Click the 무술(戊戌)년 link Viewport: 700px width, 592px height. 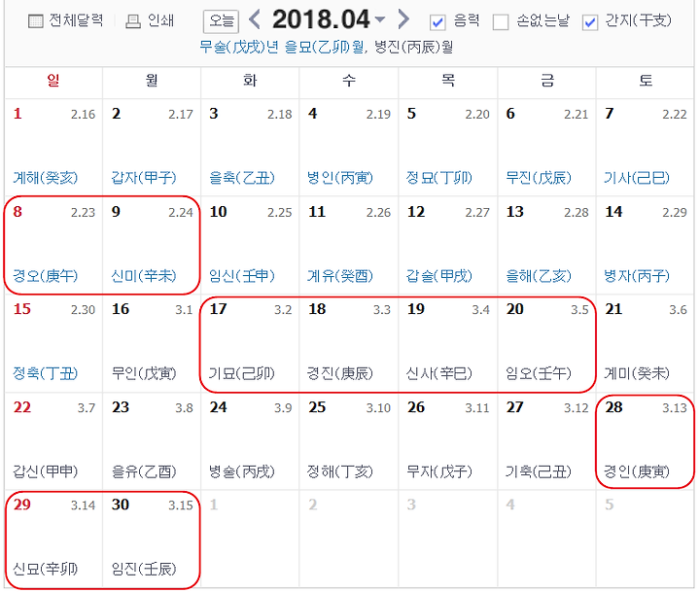239,47
